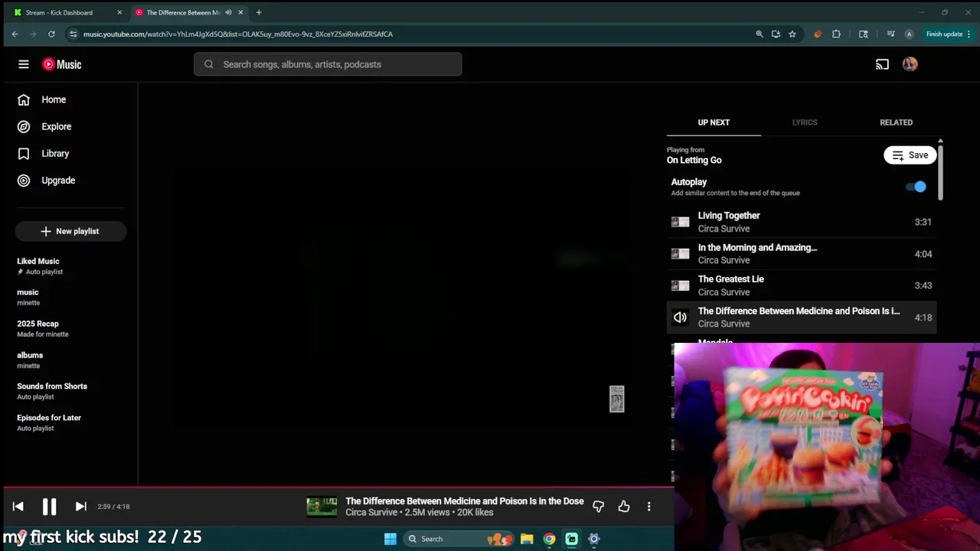Open Google Lens search icon in toolbar
The height and width of the screenshot is (551, 980).
864,34
